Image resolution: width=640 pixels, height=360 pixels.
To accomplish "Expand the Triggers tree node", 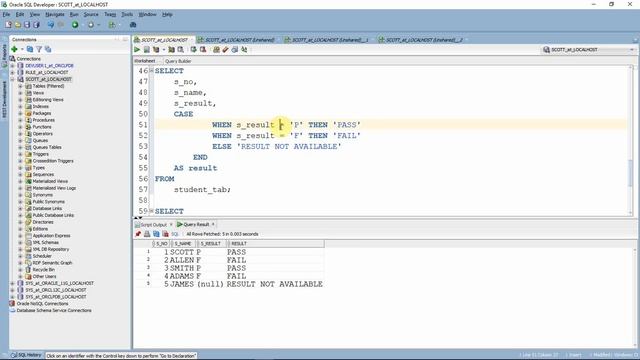I will [20, 154].
